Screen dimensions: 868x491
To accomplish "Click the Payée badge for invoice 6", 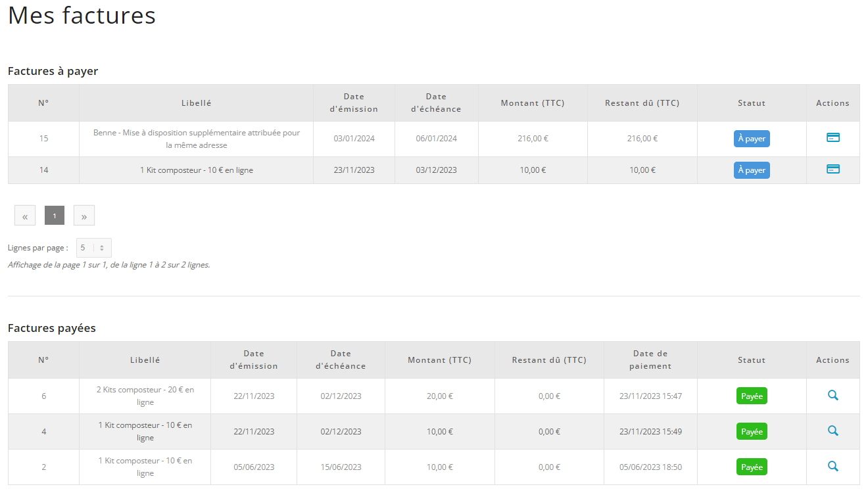I will tap(751, 396).
